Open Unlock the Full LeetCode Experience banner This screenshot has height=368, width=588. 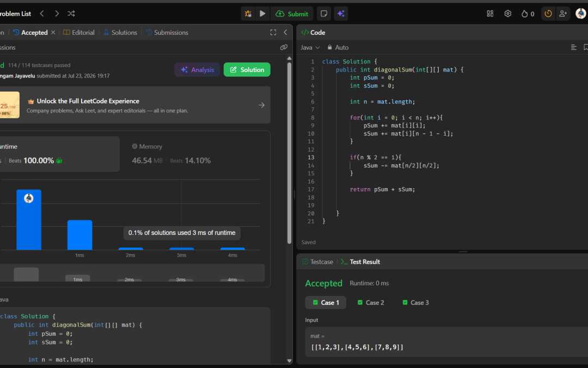135,105
